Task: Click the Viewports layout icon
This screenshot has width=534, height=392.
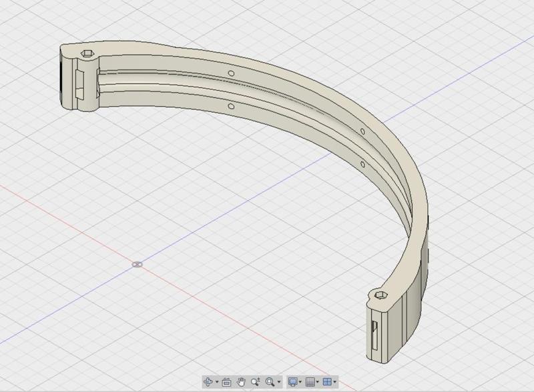Action: pos(327,382)
